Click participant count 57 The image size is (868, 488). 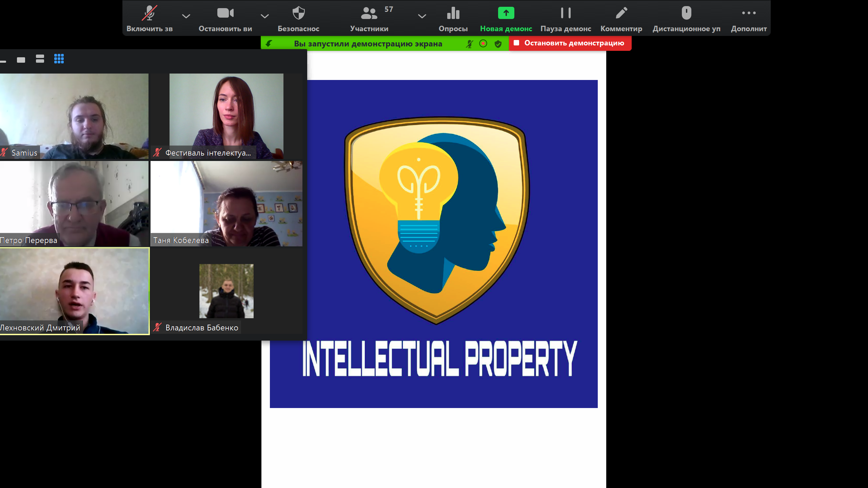tap(389, 9)
